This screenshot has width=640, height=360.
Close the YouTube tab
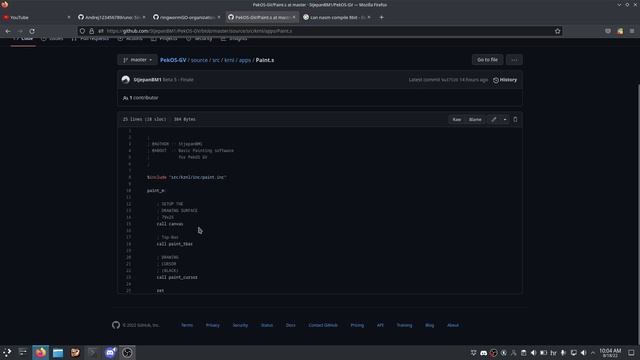[69, 18]
